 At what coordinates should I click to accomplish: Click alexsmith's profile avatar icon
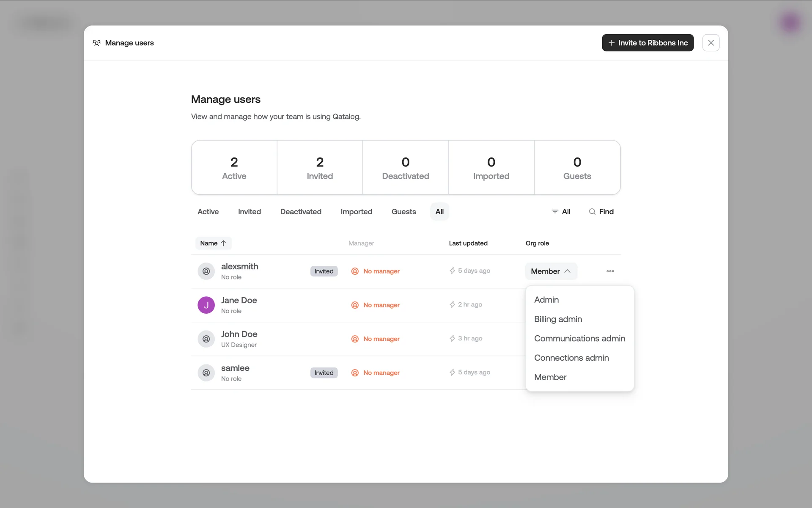tap(206, 271)
